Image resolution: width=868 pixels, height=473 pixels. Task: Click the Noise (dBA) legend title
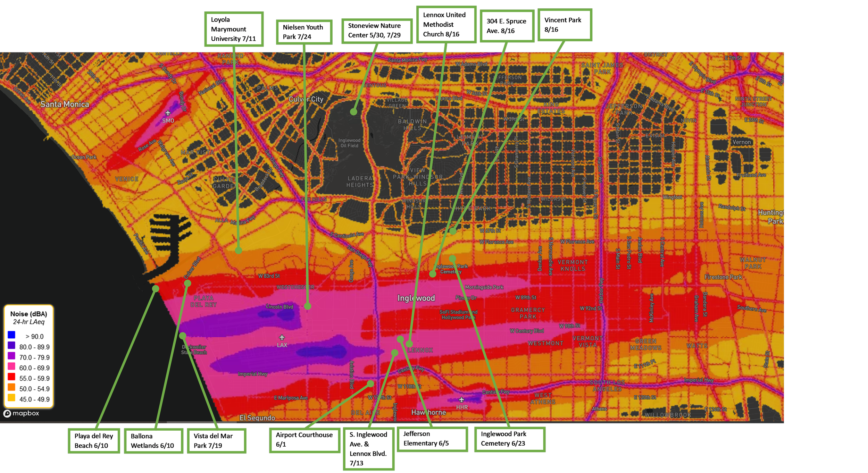28,314
